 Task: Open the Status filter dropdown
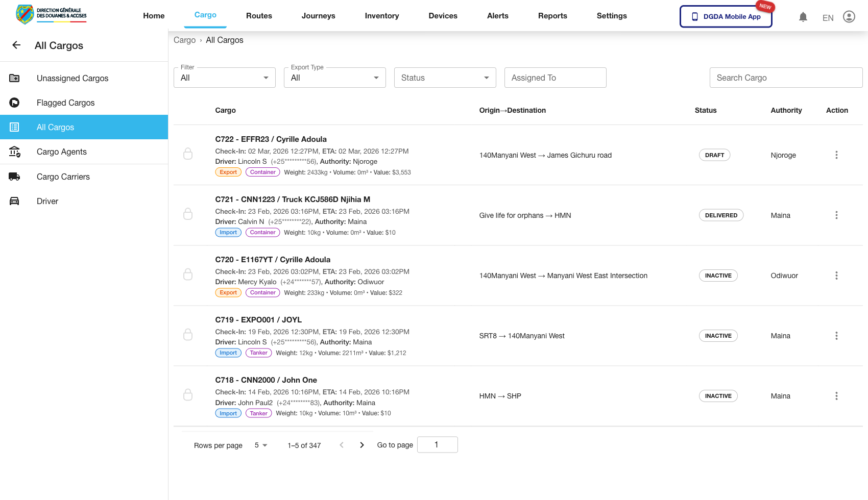click(x=445, y=78)
